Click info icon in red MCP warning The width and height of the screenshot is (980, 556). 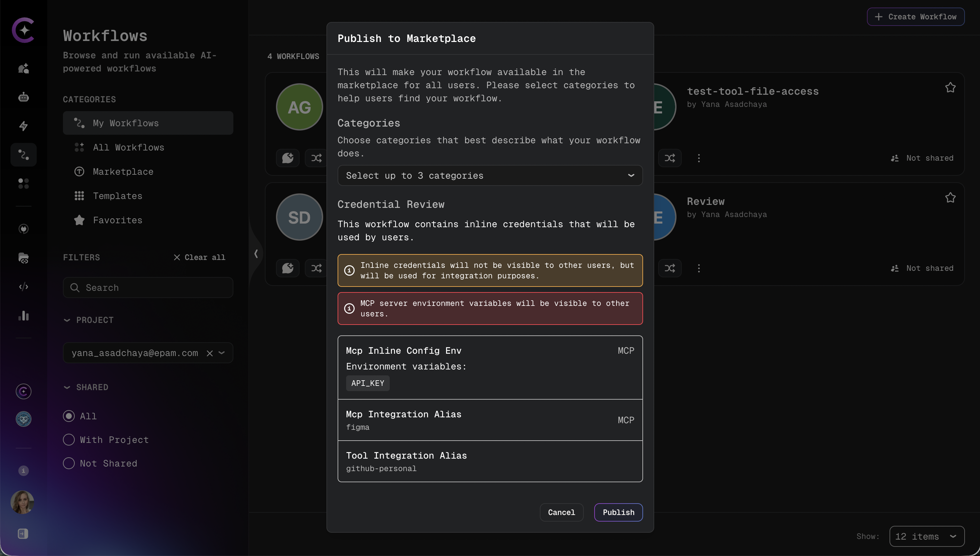click(x=349, y=308)
